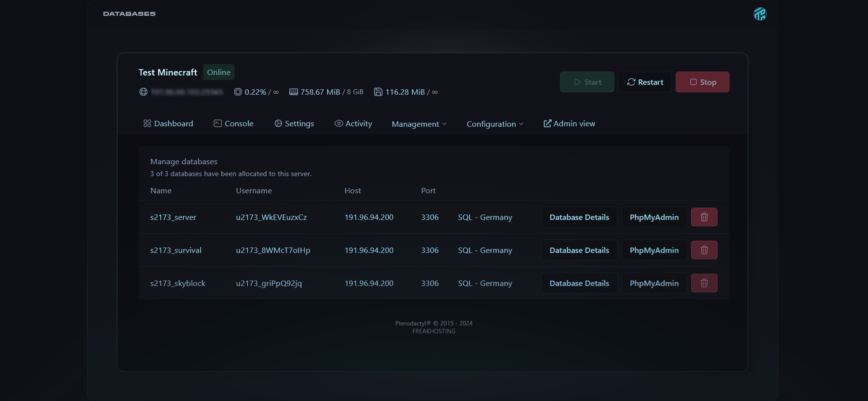Screen dimensions: 868x401
Task: Click trash icon for s2173_survival database
Action: point(704,250)
